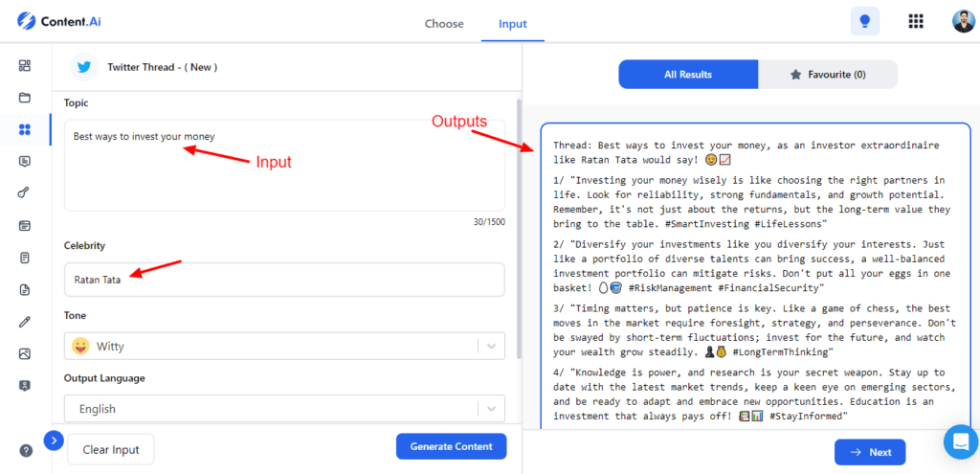
Task: Click the Content.Ai logo
Action: coord(58,21)
